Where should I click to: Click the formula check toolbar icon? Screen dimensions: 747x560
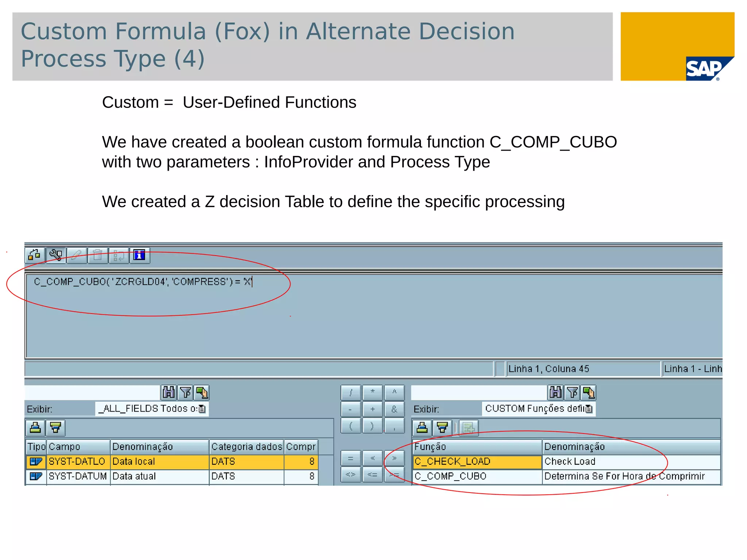click(35, 255)
